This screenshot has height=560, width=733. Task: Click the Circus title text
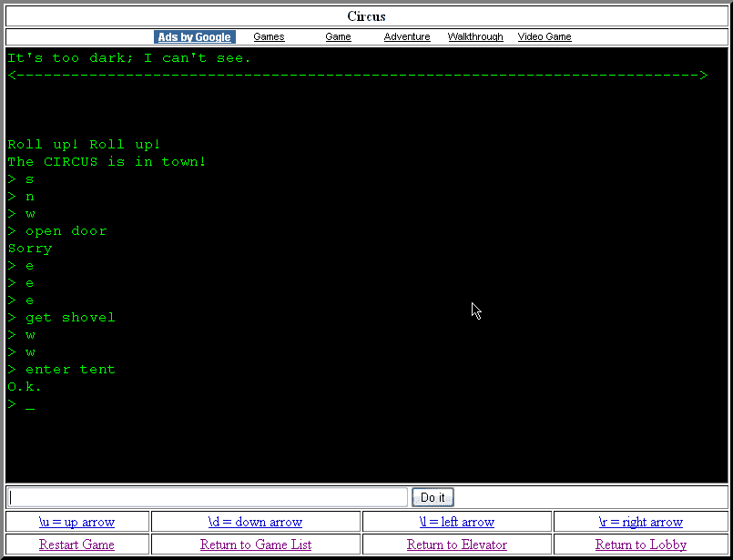pos(366,16)
